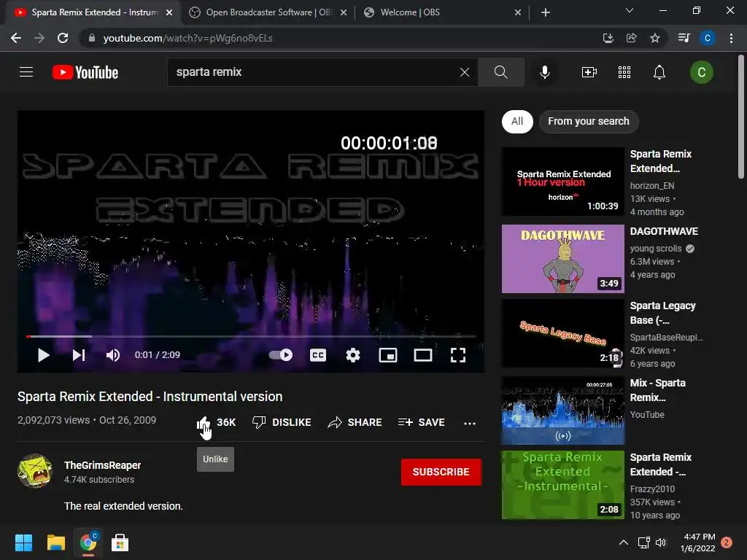Mute the video volume
Screen dimensions: 747x560
pos(113,355)
